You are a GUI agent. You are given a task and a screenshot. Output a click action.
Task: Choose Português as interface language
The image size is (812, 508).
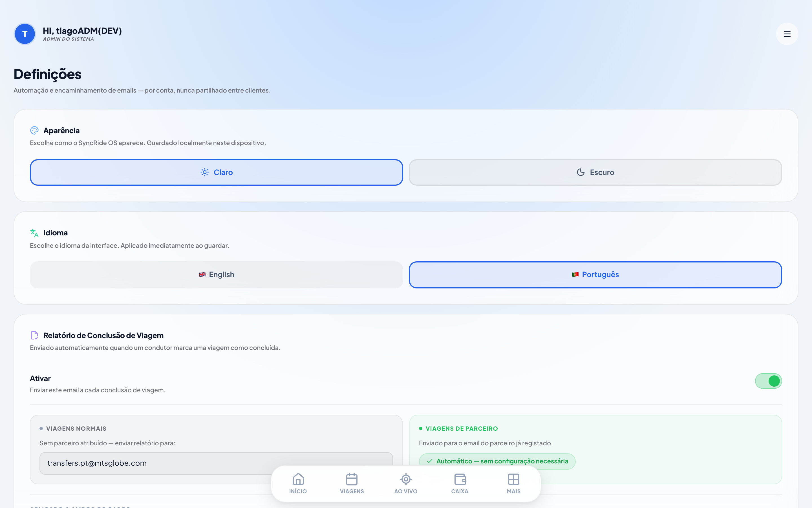point(595,275)
